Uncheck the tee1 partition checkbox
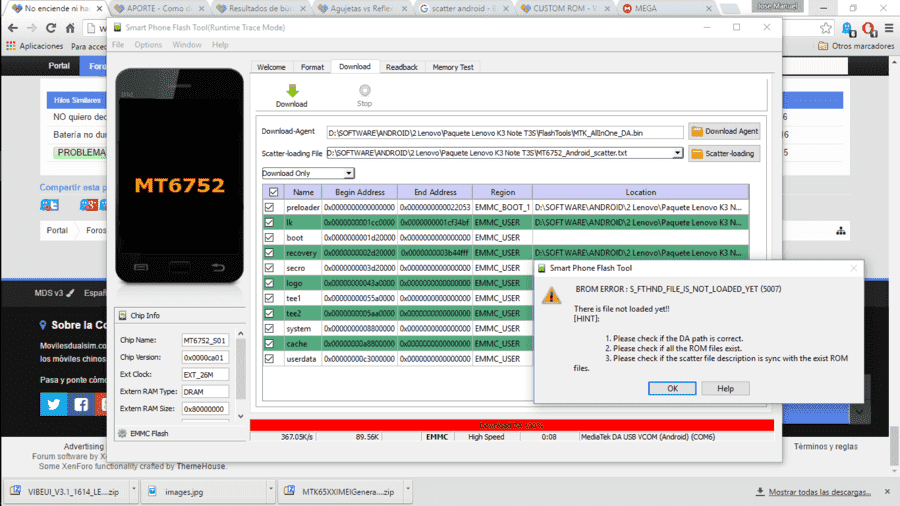Viewport: 900px width, 506px height. (269, 298)
